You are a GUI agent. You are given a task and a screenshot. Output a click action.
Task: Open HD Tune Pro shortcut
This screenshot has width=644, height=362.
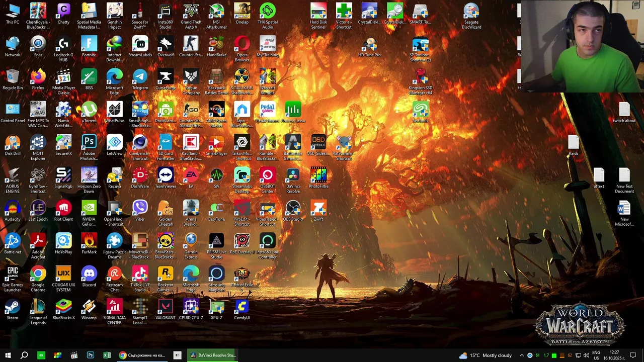(x=369, y=47)
